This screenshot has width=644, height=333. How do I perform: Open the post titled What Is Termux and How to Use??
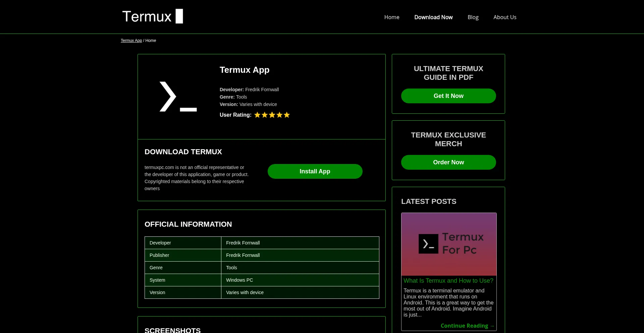(x=448, y=281)
